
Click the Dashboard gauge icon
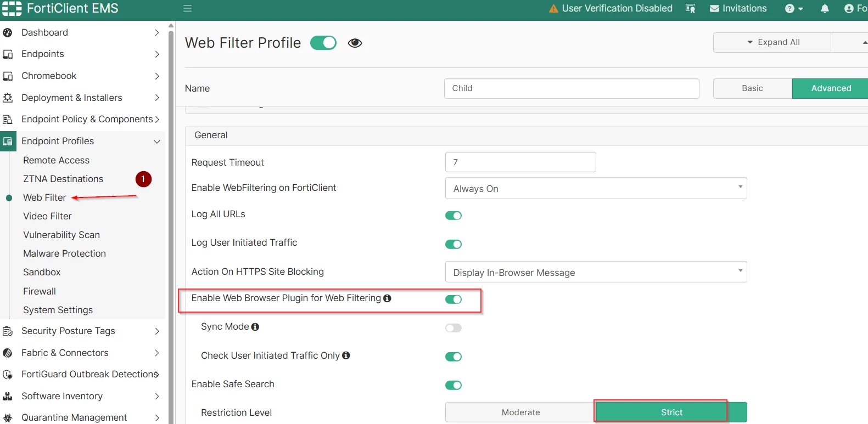coord(8,32)
